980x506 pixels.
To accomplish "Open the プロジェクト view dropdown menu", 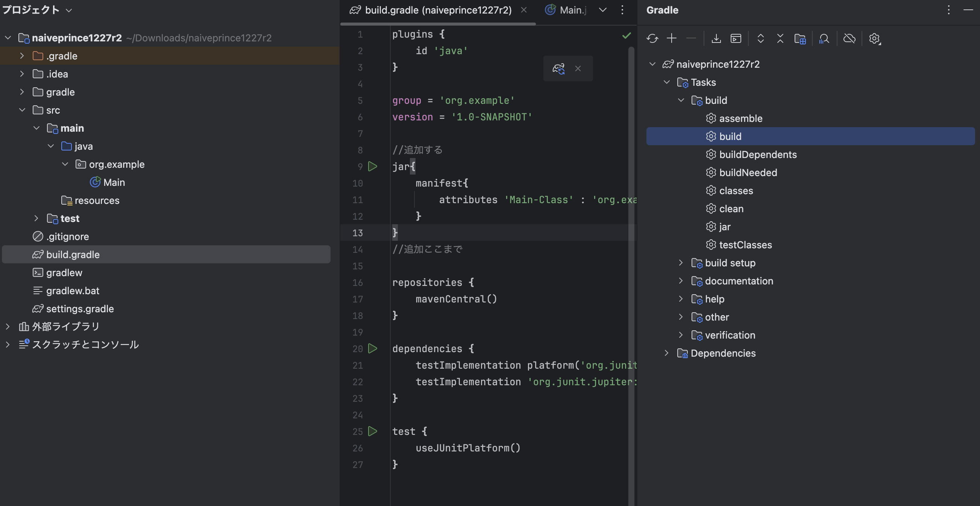I will pos(68,10).
